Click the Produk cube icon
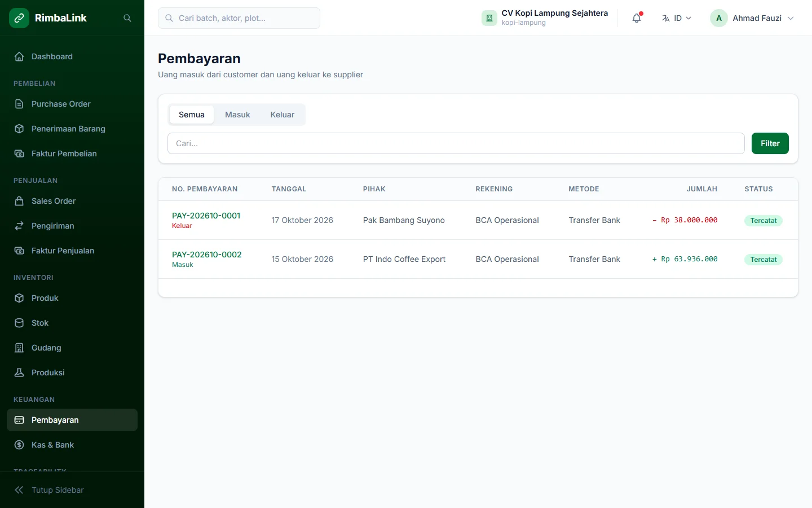Image resolution: width=812 pixels, height=508 pixels. [x=19, y=298]
